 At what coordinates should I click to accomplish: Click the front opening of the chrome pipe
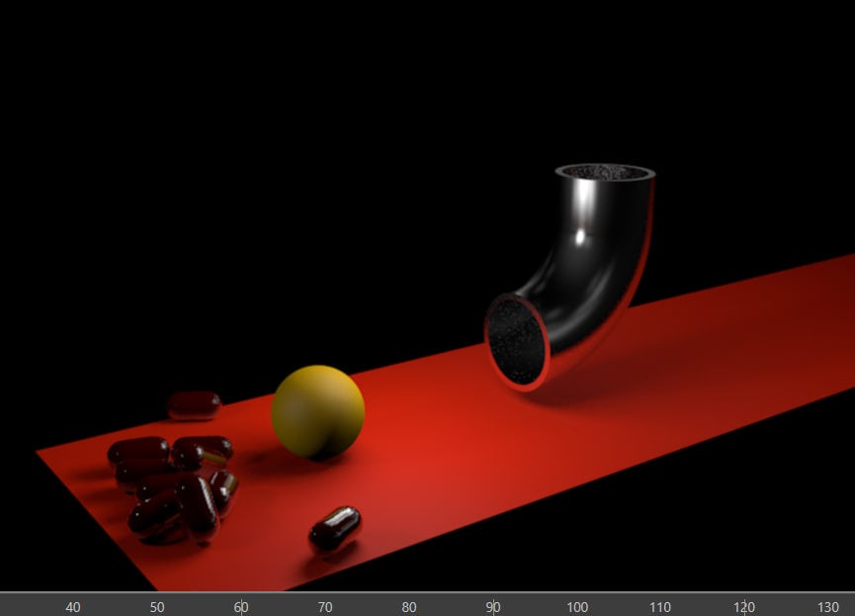pos(516,341)
